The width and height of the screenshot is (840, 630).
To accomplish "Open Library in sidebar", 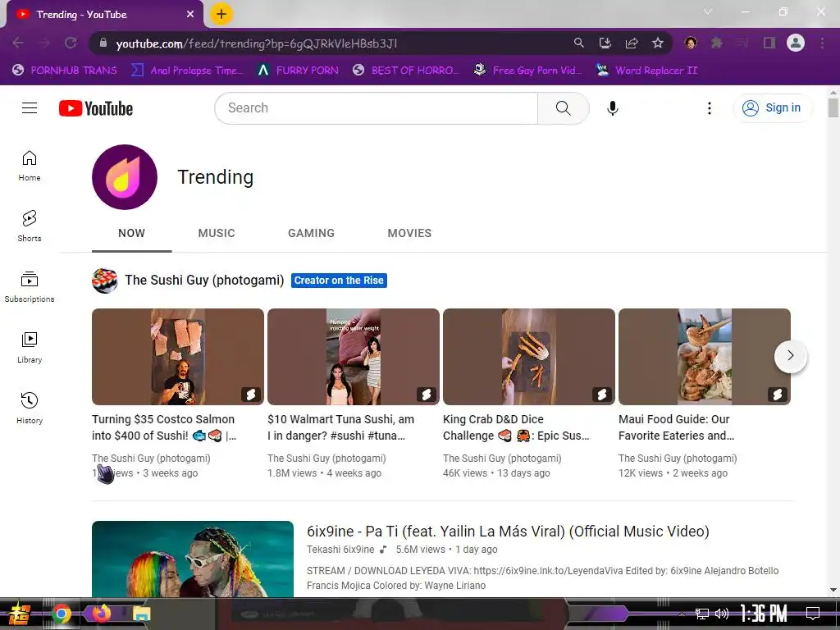I will click(30, 348).
